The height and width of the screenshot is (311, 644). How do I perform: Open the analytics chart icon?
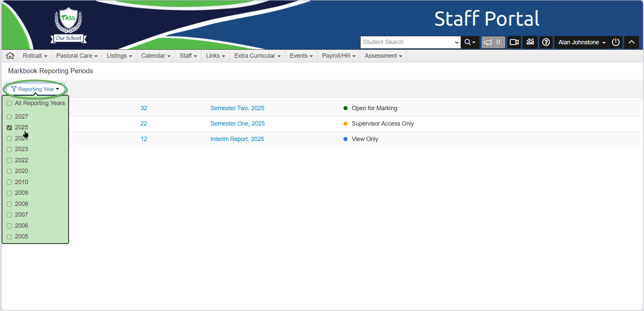coord(530,42)
